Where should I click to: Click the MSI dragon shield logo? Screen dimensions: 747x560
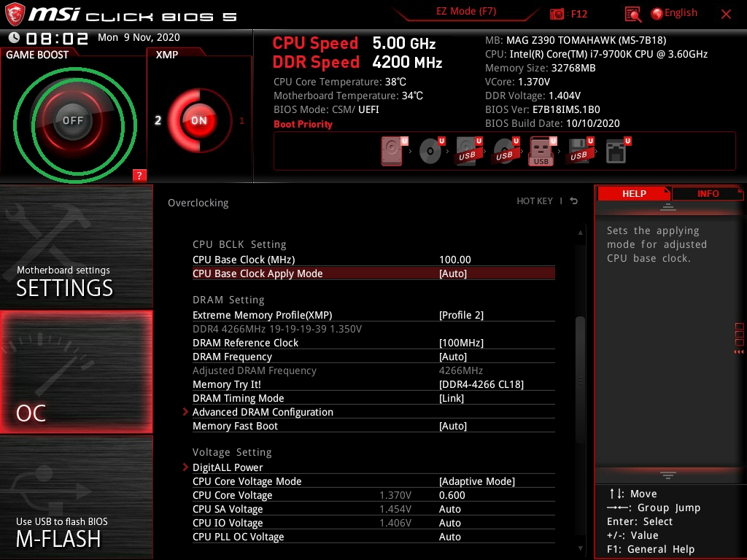15,15
